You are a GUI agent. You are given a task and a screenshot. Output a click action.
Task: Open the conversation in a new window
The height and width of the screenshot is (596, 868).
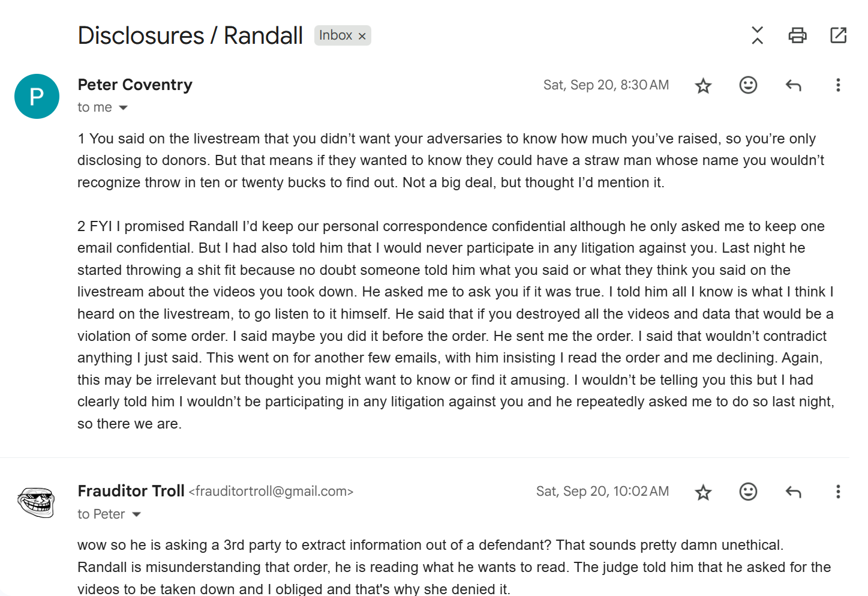pyautogui.click(x=838, y=35)
